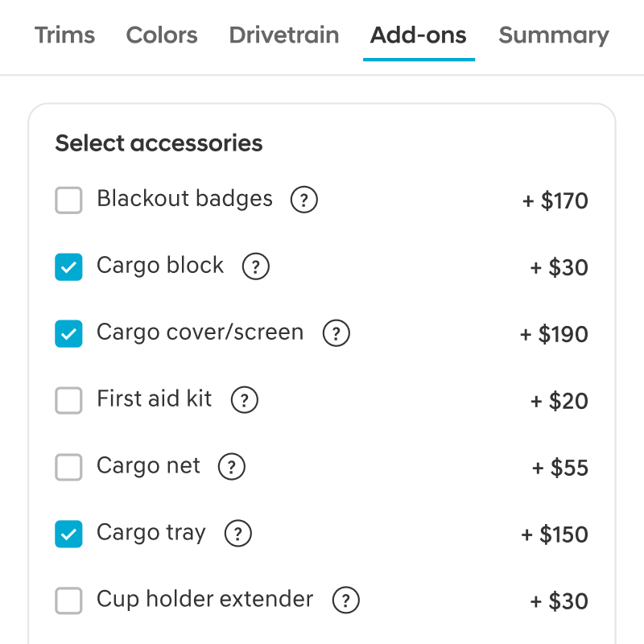
Task: Select the Add-ons tab
Action: [419, 35]
